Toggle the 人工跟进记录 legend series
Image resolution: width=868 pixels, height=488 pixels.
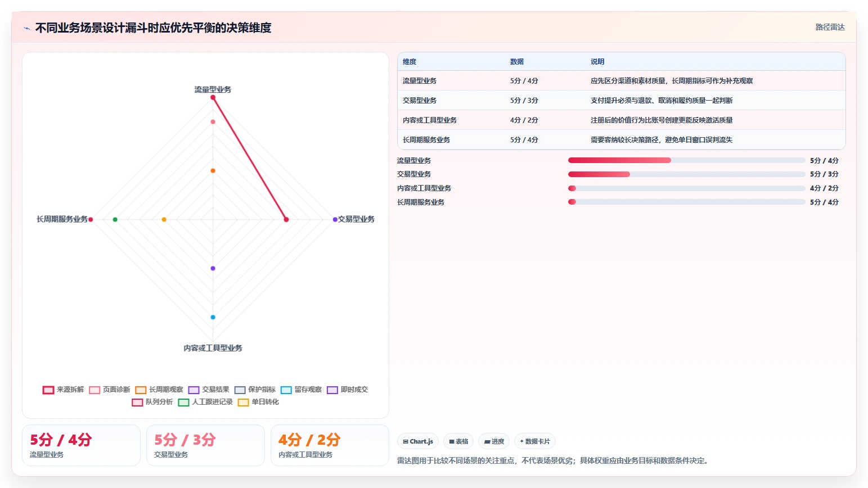click(205, 402)
